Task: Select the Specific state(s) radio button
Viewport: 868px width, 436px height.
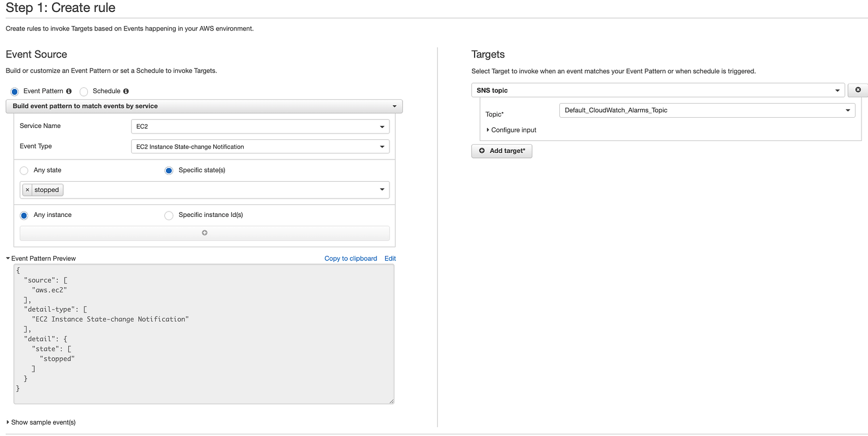Action: (169, 170)
